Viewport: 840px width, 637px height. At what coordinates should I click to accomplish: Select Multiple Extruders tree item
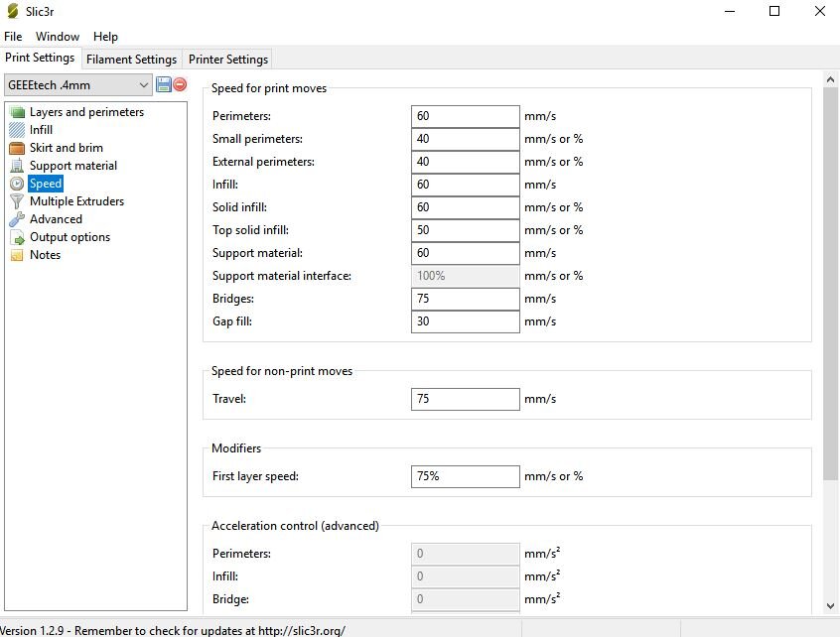pos(77,201)
